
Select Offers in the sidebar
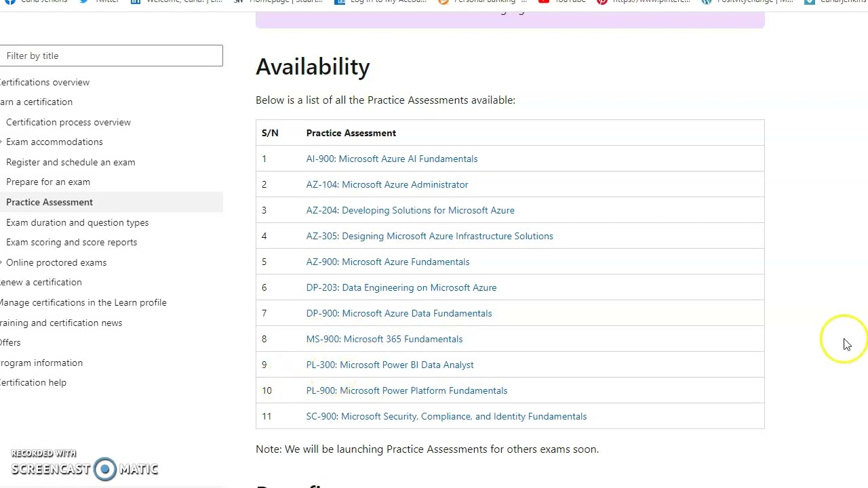click(10, 342)
